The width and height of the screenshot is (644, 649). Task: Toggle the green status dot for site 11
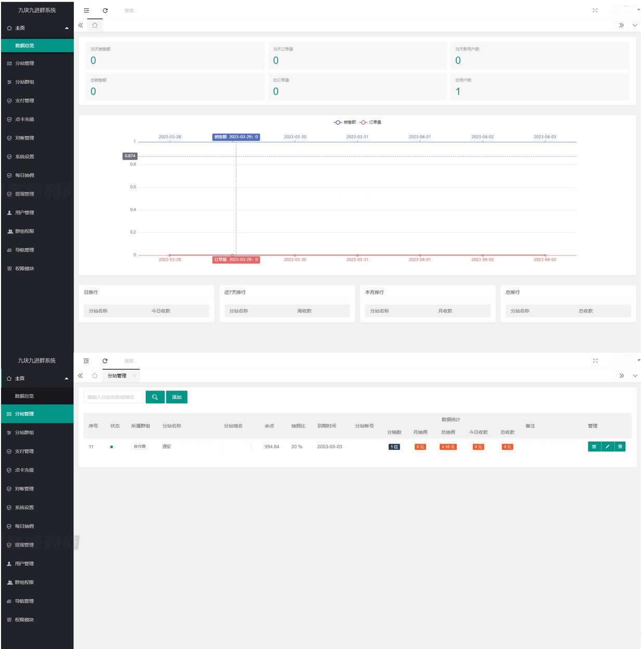112,447
